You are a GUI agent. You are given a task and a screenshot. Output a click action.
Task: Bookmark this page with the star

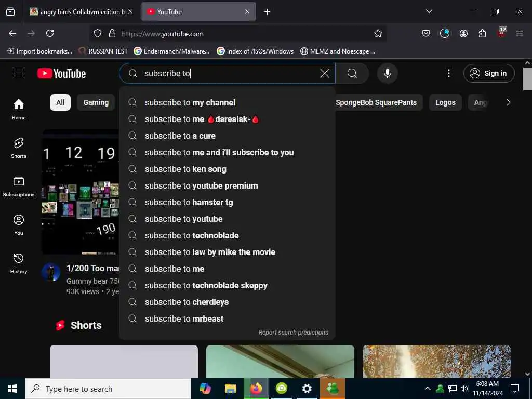tap(378, 33)
